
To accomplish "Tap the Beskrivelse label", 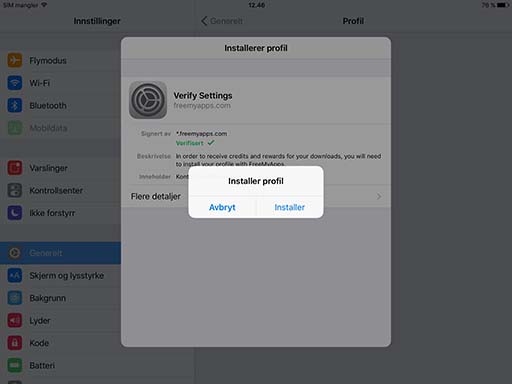I will 154,156.
